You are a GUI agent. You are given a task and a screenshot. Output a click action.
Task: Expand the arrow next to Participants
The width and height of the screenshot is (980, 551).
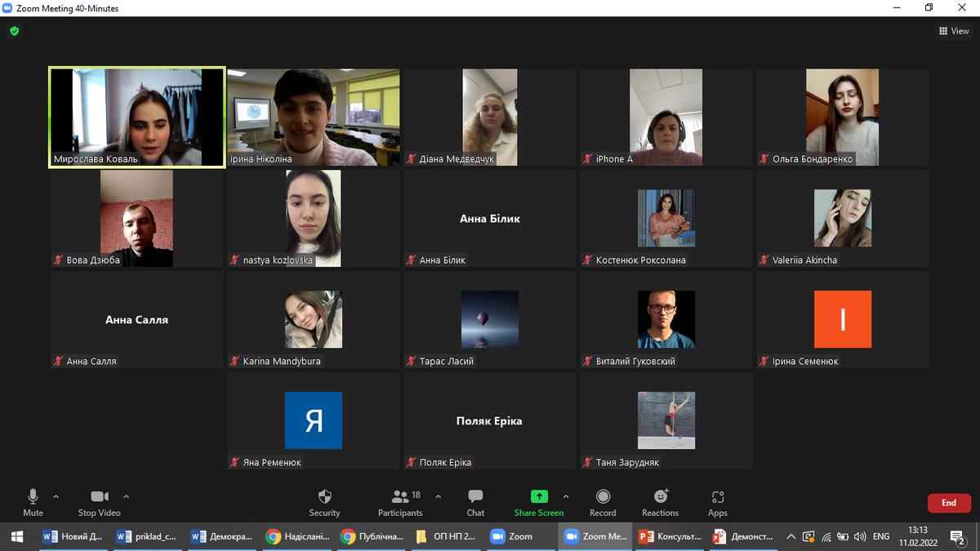(439, 496)
